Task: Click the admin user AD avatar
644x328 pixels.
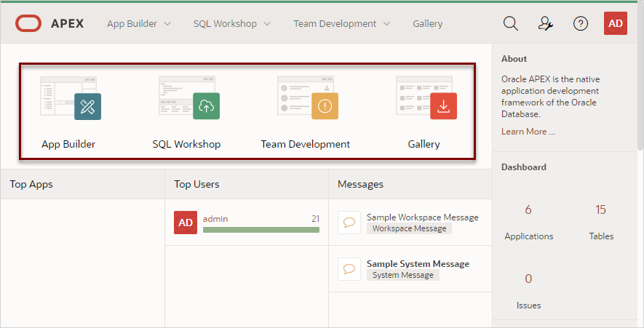Action: tap(186, 223)
